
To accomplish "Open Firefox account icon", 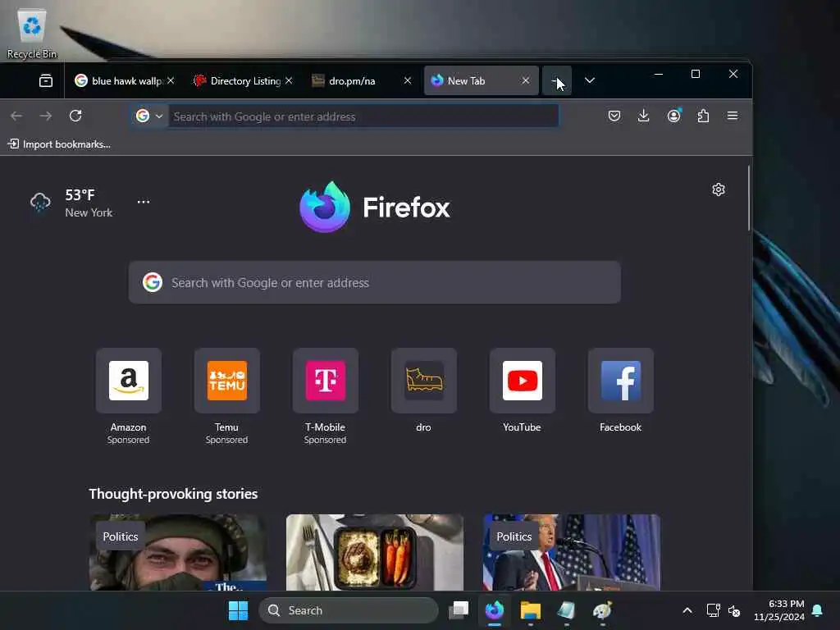I will click(674, 116).
